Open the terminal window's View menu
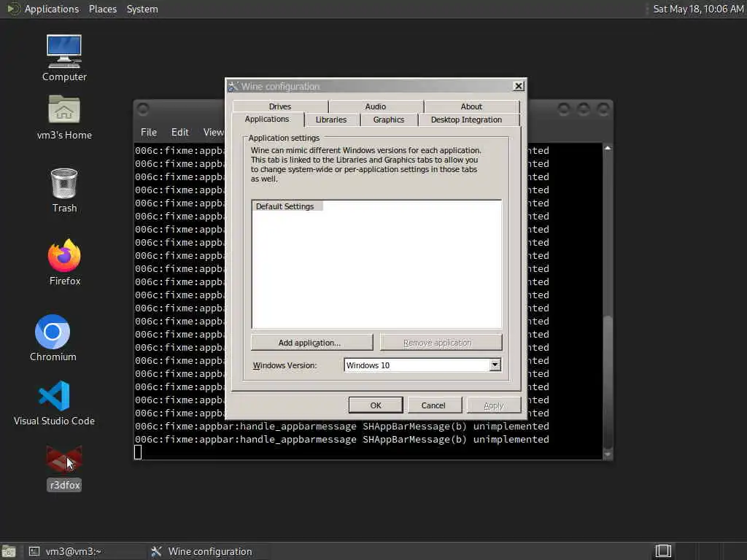Viewport: 747px width, 560px height. point(213,132)
